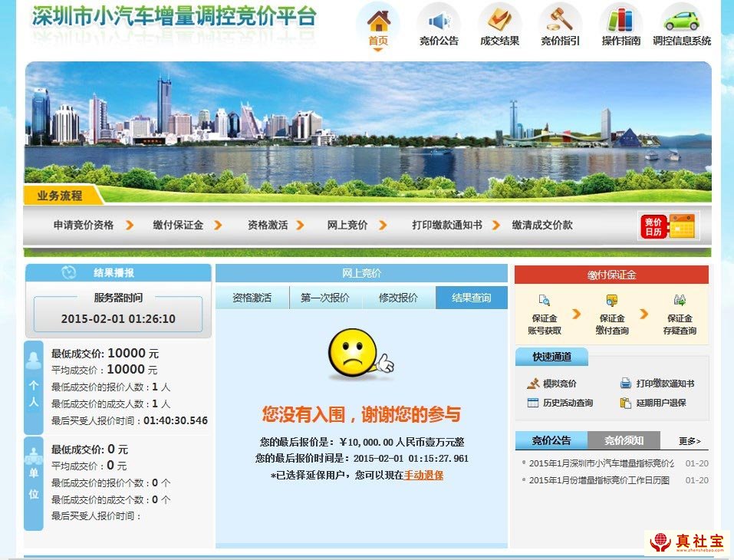Switch to the 第一次报价 tab
Screen dimensions: 734x560
tap(325, 298)
